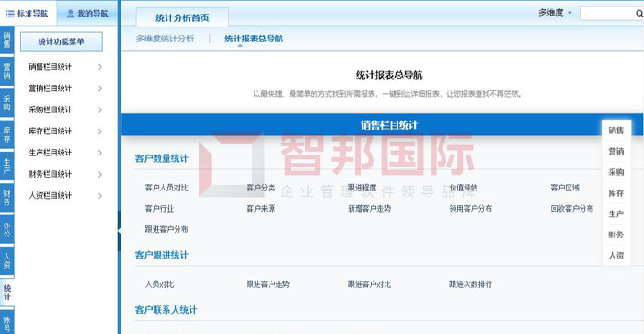Open the 办公 vertical sidebar tab
Screen dimensions: 644x334
7,229
